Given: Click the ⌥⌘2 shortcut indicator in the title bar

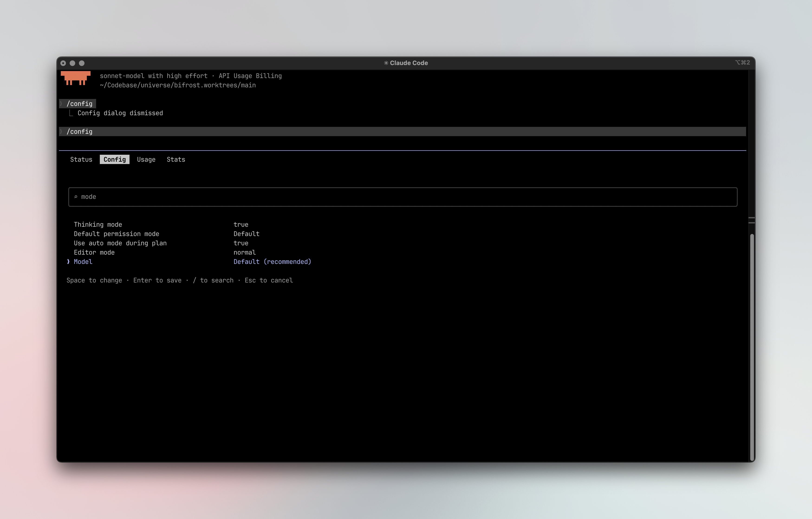Looking at the screenshot, I should click(743, 62).
